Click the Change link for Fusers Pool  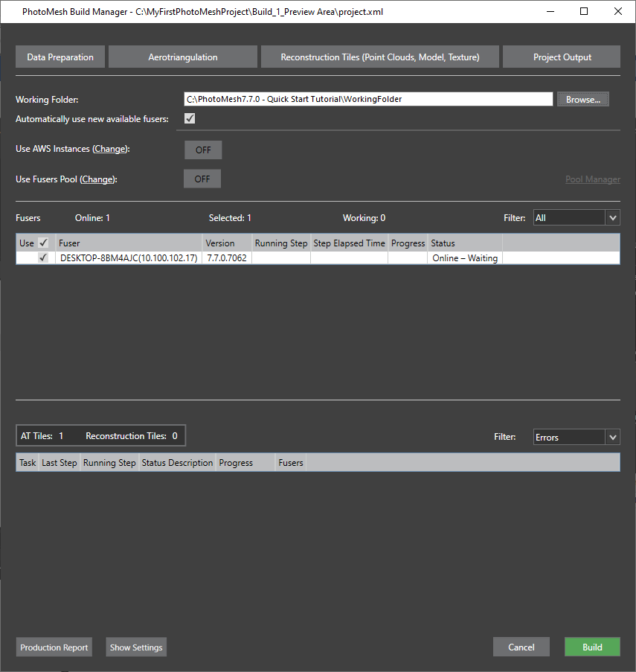tap(98, 179)
